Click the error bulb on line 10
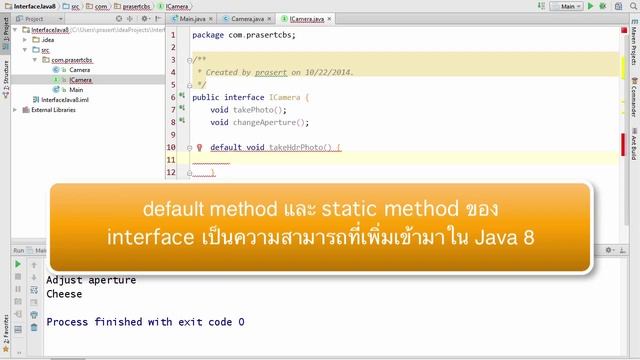This screenshot has width=640, height=360. 199,147
